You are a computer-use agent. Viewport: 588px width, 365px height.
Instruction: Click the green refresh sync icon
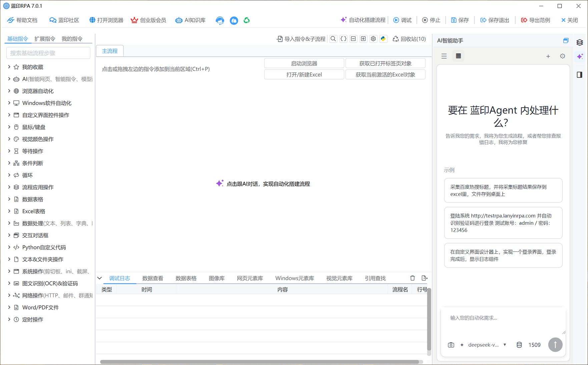pyautogui.click(x=246, y=20)
